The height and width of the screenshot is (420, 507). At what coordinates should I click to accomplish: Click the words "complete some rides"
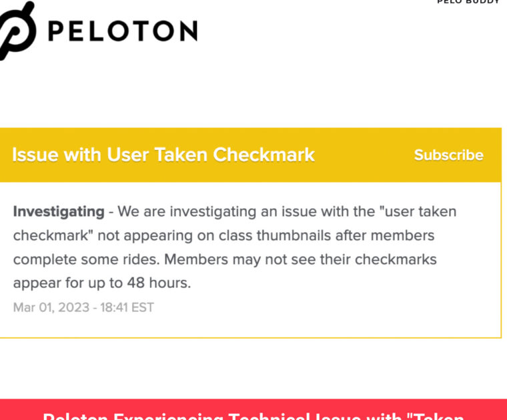87,259
